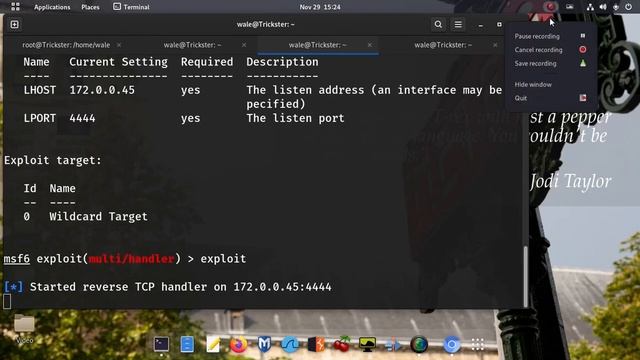Click the 'Exploit target:' heading
The height and width of the screenshot is (360, 640).
pyautogui.click(x=53, y=160)
